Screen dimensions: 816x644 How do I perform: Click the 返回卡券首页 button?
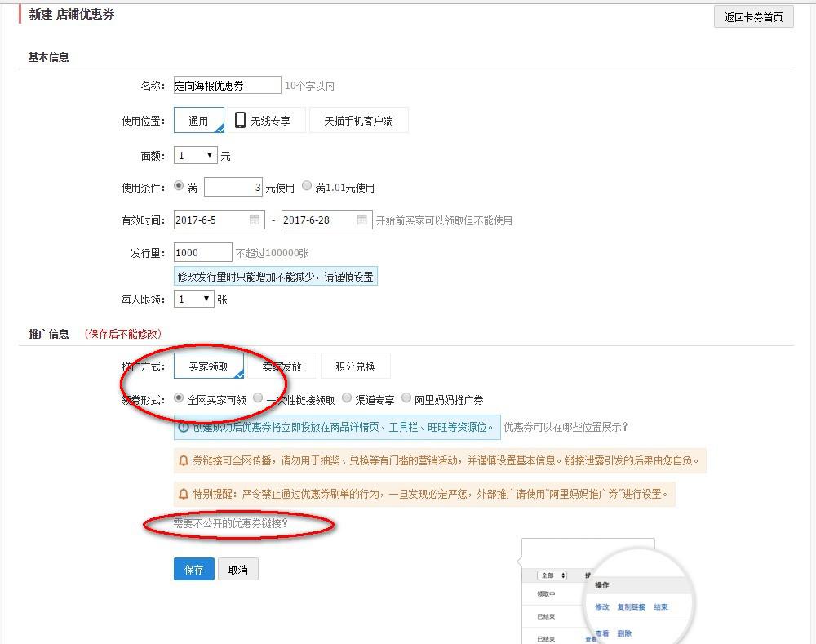754,16
